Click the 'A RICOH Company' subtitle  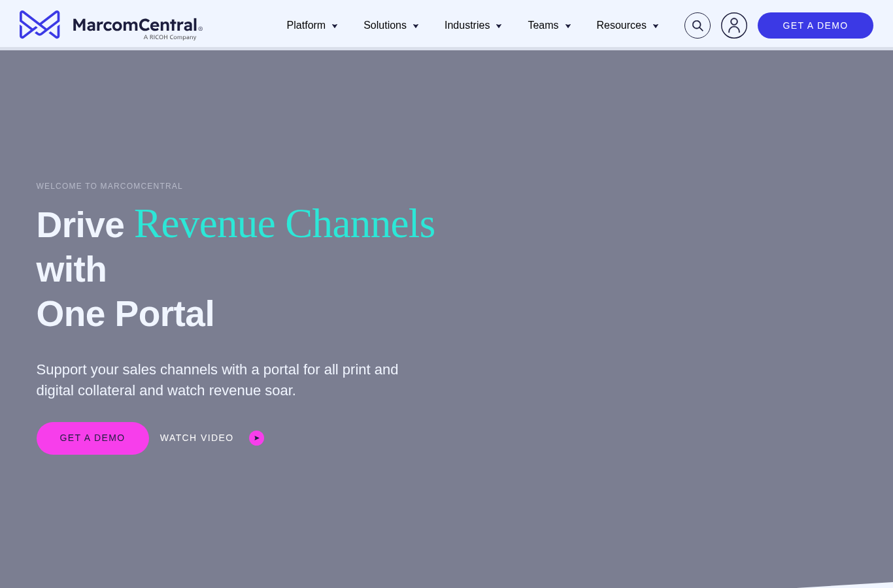click(170, 37)
